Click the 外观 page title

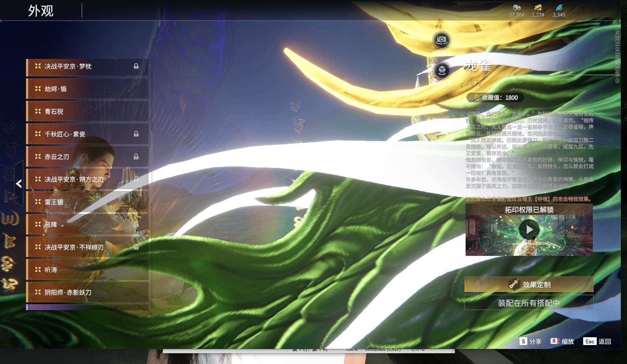point(41,10)
